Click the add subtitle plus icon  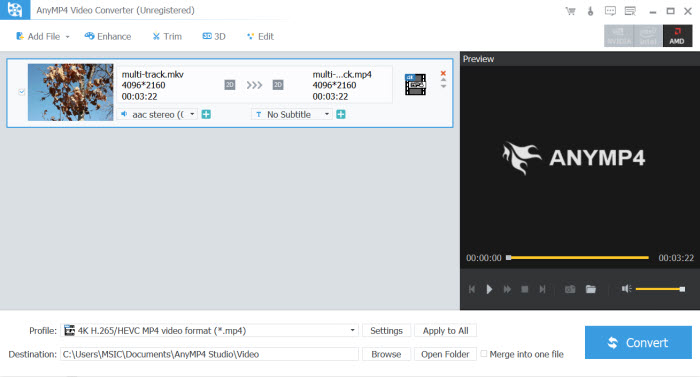coord(341,114)
